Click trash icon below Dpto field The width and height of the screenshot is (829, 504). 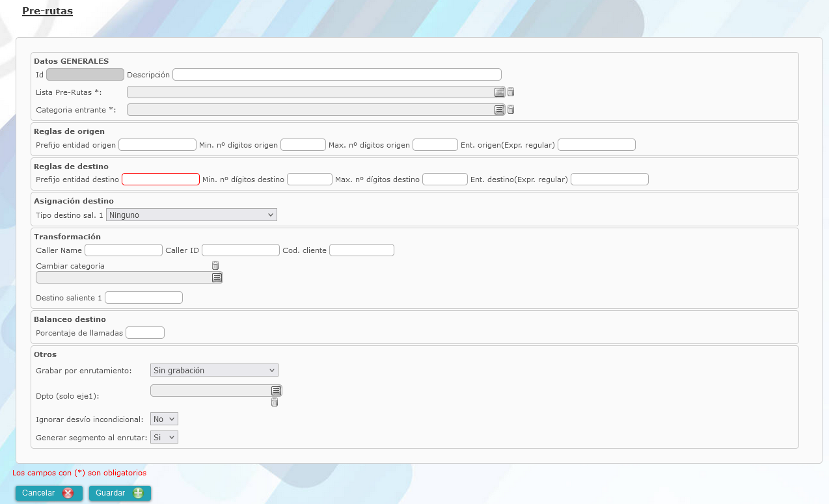pyautogui.click(x=274, y=403)
